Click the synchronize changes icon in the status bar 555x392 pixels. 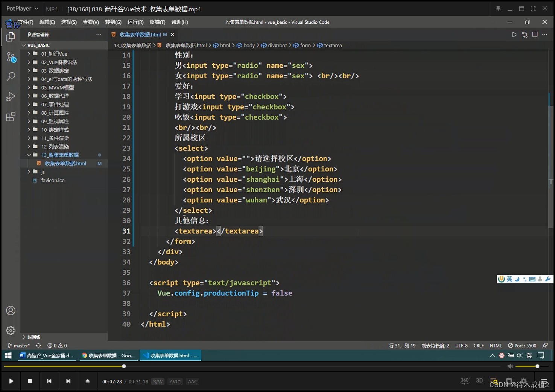tap(38, 345)
